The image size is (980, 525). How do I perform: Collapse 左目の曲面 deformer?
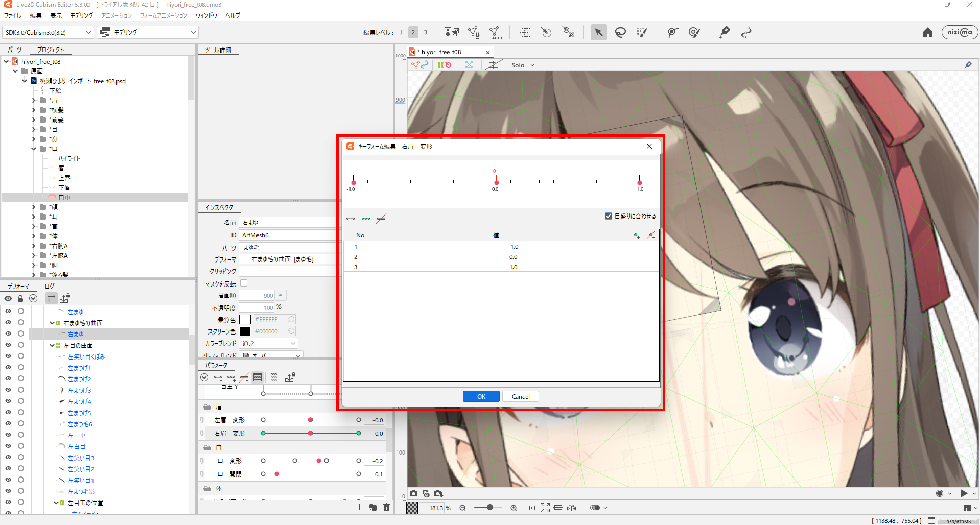click(52, 345)
